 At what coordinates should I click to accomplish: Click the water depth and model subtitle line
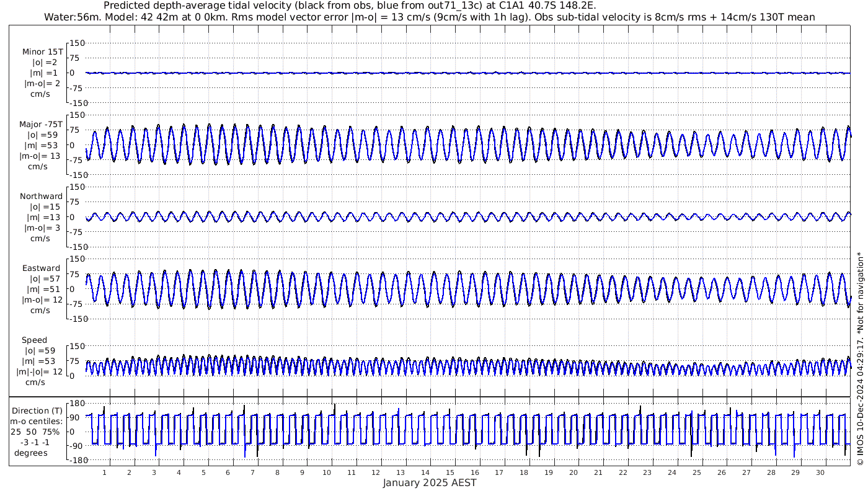click(x=429, y=17)
